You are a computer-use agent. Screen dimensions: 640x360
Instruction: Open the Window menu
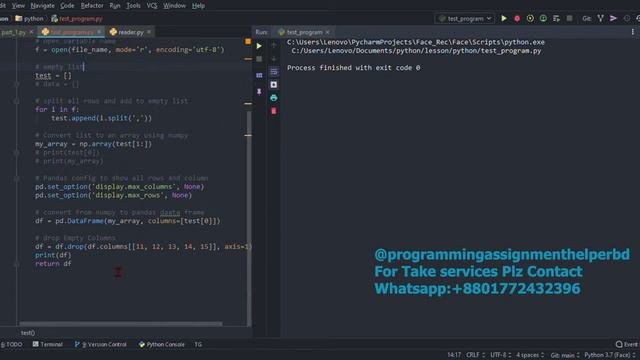(174, 6)
